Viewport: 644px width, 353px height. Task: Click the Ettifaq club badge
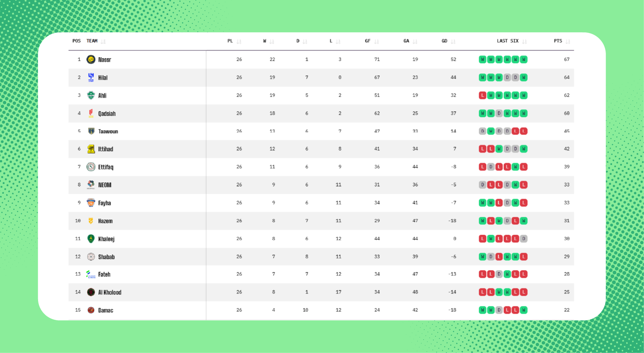click(91, 167)
